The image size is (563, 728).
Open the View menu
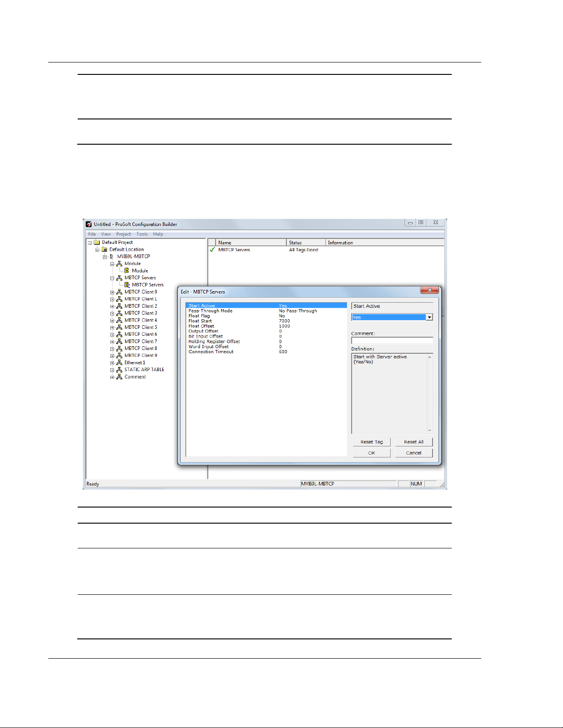(x=106, y=234)
